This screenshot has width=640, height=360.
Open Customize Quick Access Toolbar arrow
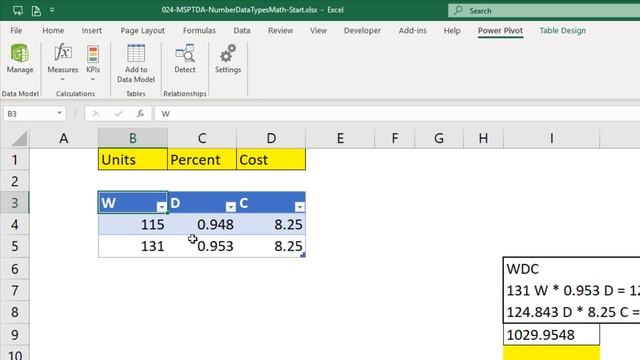(x=52, y=10)
